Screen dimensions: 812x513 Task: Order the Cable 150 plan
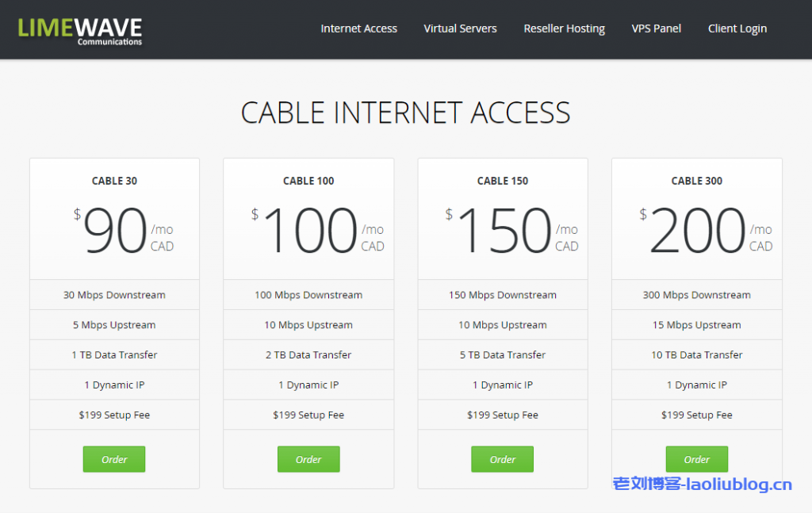pyautogui.click(x=502, y=459)
